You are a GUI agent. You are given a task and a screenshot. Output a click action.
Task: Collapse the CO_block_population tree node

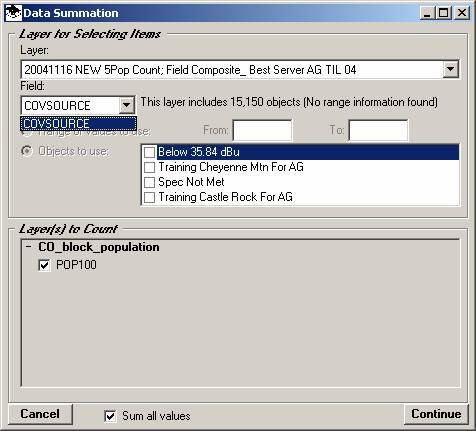(29, 247)
